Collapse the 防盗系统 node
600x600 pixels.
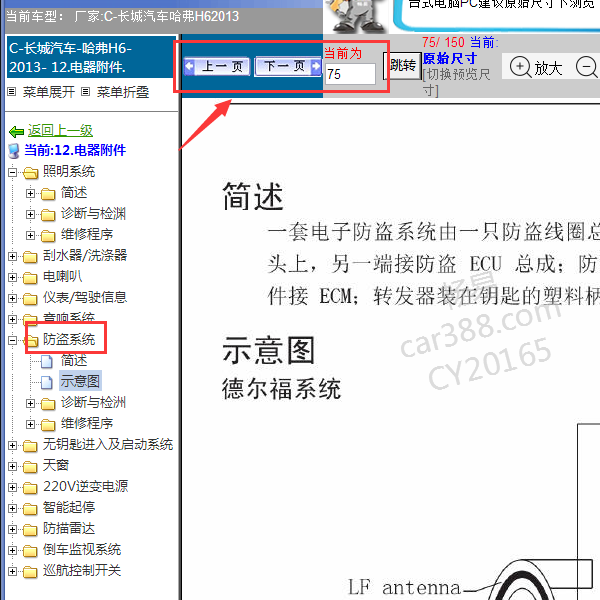click(x=12, y=340)
